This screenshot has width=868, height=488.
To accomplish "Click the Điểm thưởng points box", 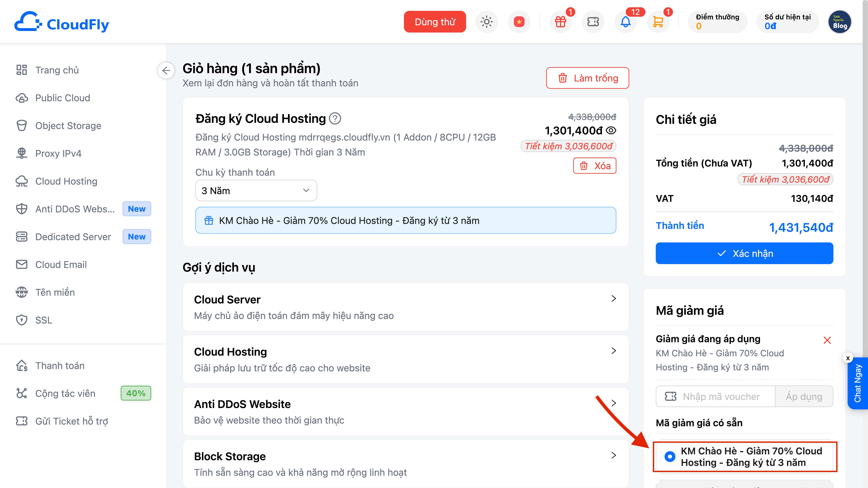I will (717, 22).
